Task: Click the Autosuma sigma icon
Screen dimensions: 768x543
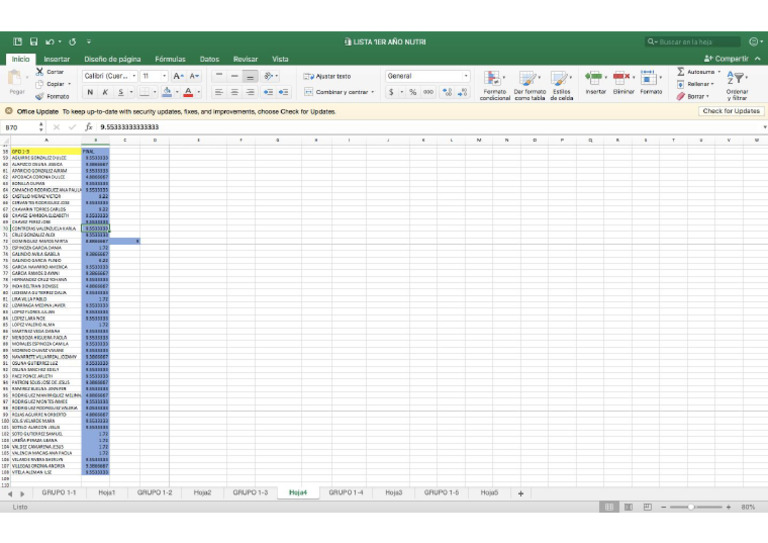Action: (681, 71)
